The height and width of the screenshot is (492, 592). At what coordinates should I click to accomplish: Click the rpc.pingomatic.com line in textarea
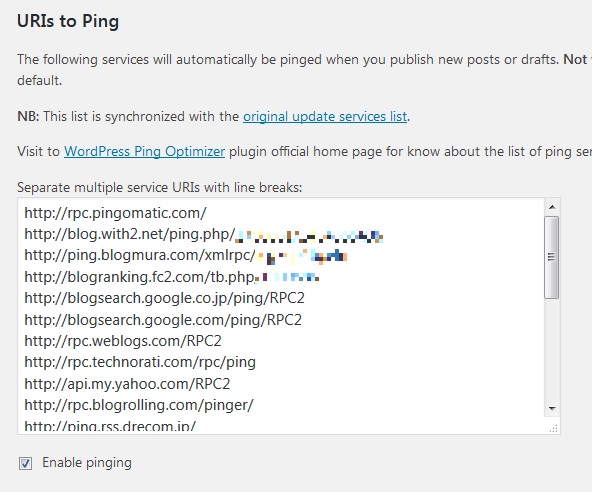116,213
